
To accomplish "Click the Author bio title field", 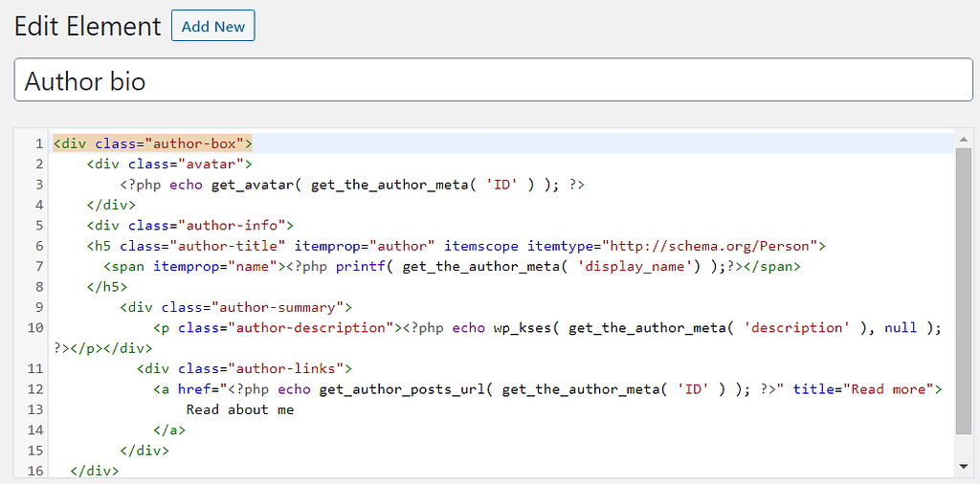I will (493, 80).
